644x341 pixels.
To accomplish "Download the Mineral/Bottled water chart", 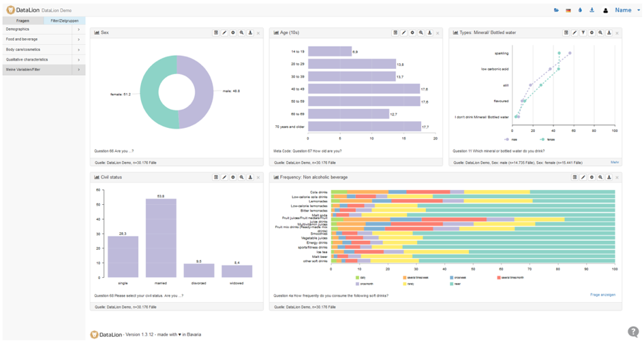I will 609,33.
